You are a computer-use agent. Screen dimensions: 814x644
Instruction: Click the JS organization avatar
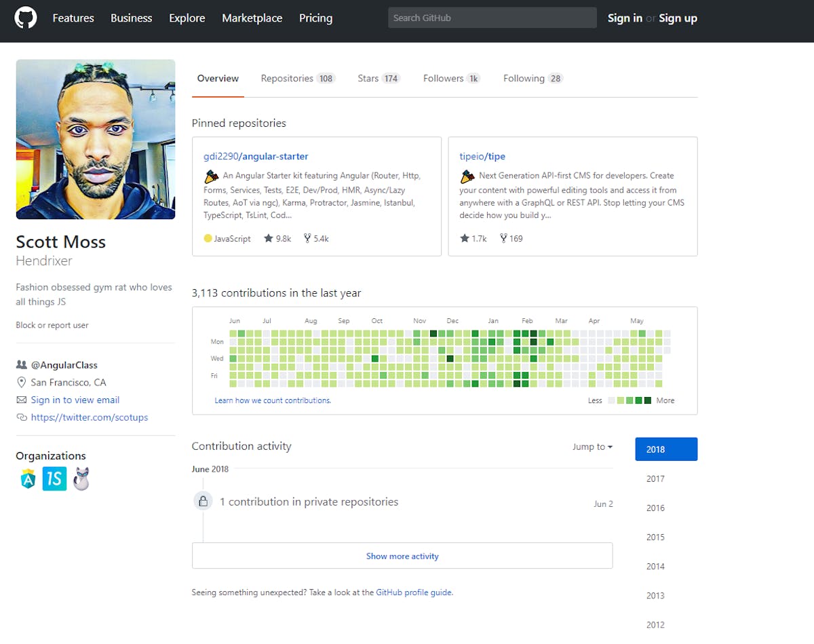[54, 478]
